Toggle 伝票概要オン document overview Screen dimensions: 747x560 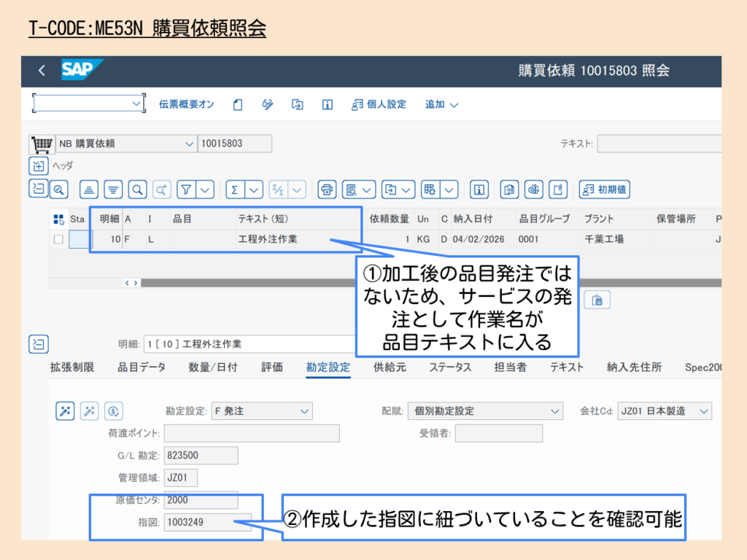(x=187, y=104)
